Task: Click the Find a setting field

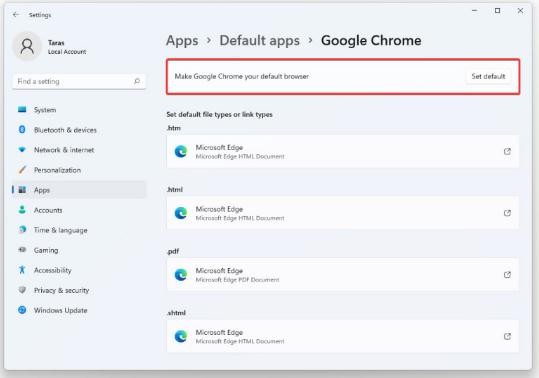Action: 79,81
